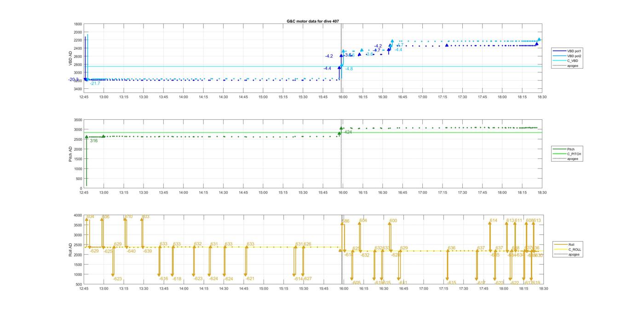Click the '-4.8' annotation in VBD plot
Screen dimensions: 644x319
click(x=349, y=69)
